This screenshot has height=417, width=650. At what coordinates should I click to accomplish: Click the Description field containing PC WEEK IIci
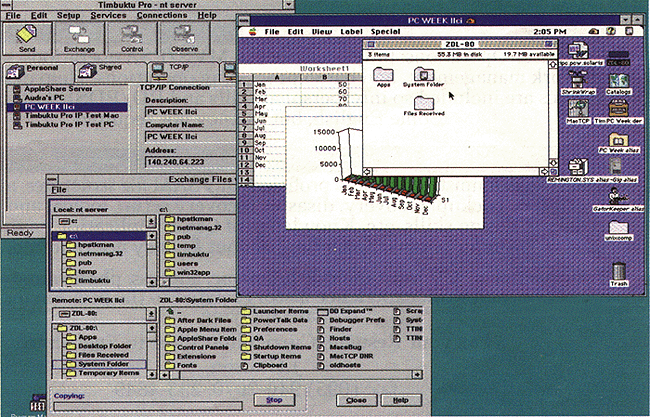(x=191, y=112)
